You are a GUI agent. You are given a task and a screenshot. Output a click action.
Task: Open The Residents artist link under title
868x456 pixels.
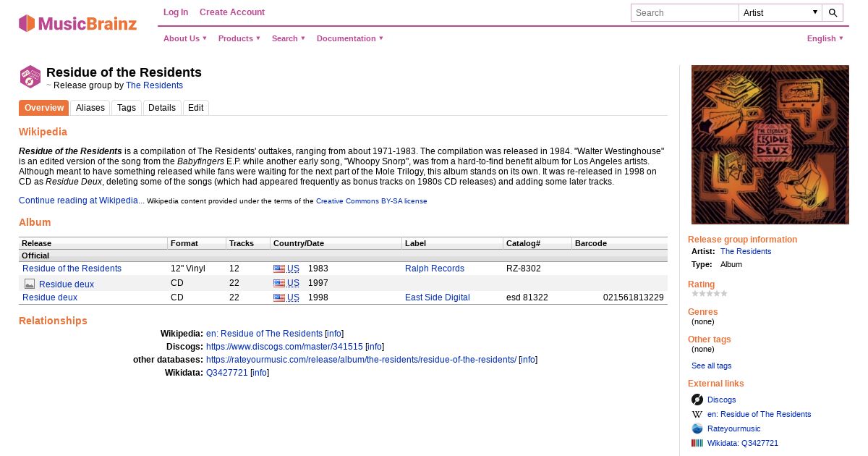154,85
